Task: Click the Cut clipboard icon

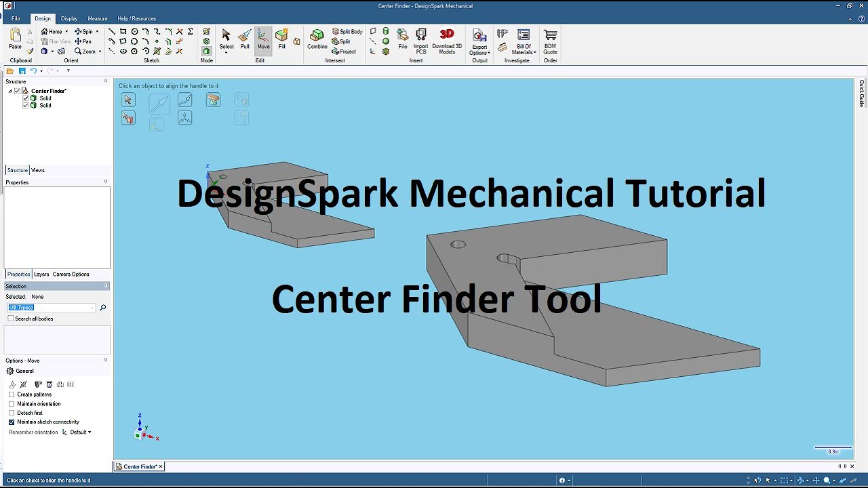Action: point(30,32)
